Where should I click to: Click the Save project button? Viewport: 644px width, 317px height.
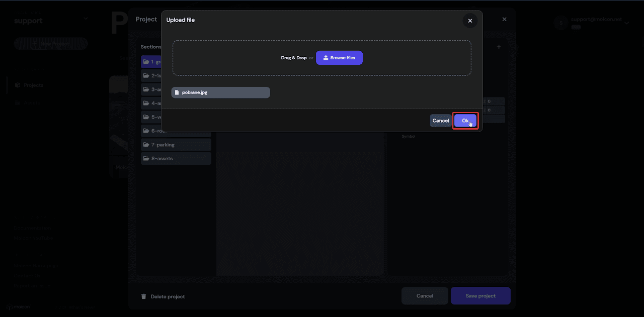click(x=480, y=296)
